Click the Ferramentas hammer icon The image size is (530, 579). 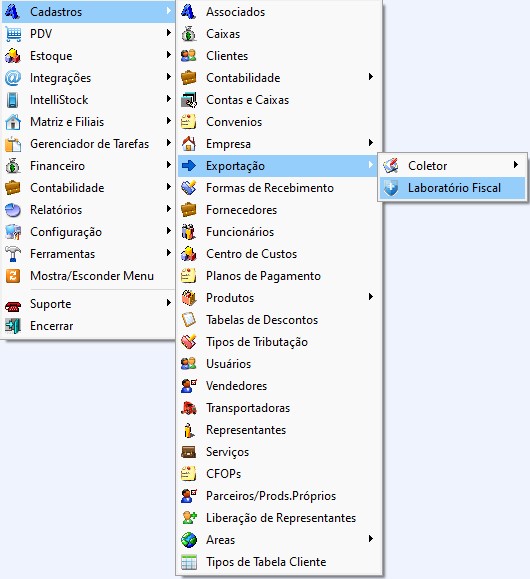13,254
